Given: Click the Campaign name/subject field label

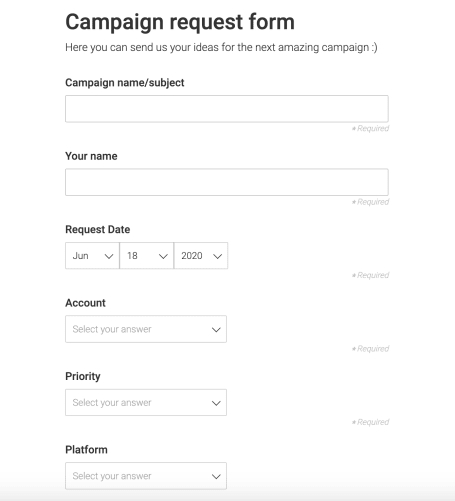Looking at the screenshot, I should coord(125,83).
